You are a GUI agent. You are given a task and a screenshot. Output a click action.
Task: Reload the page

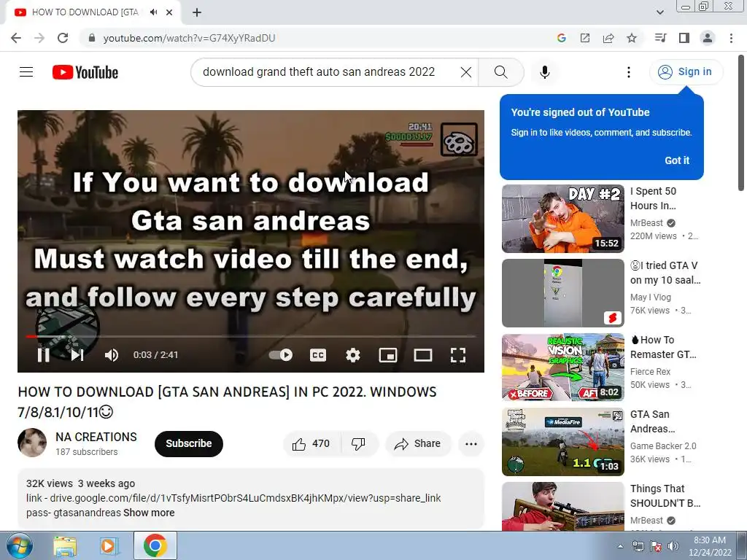(x=63, y=38)
